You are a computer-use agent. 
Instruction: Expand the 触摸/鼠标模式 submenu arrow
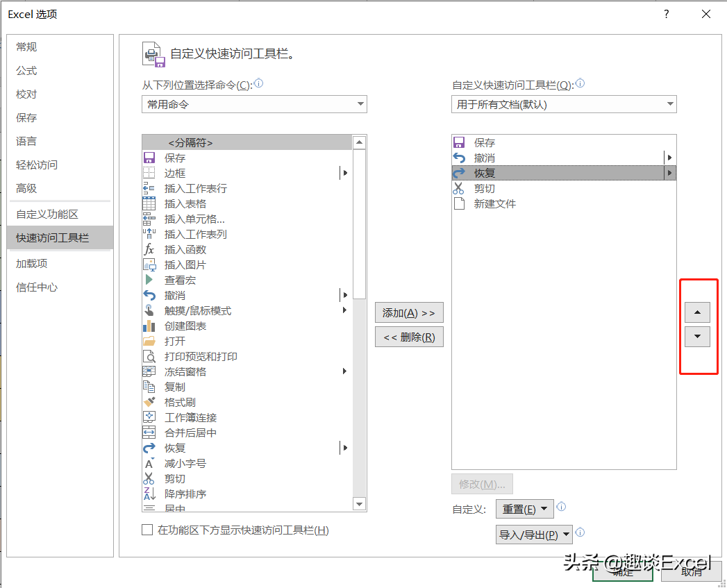[x=344, y=310]
